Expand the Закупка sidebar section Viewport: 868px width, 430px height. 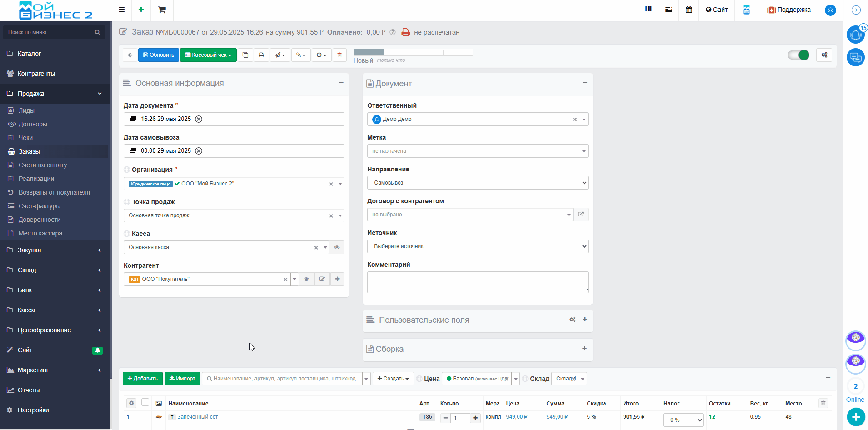coord(55,250)
